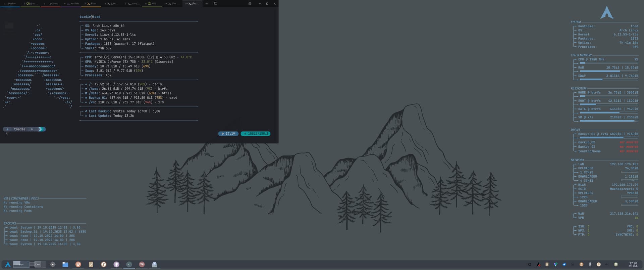
Task: Click the new tab plus button
Action: click(207, 4)
